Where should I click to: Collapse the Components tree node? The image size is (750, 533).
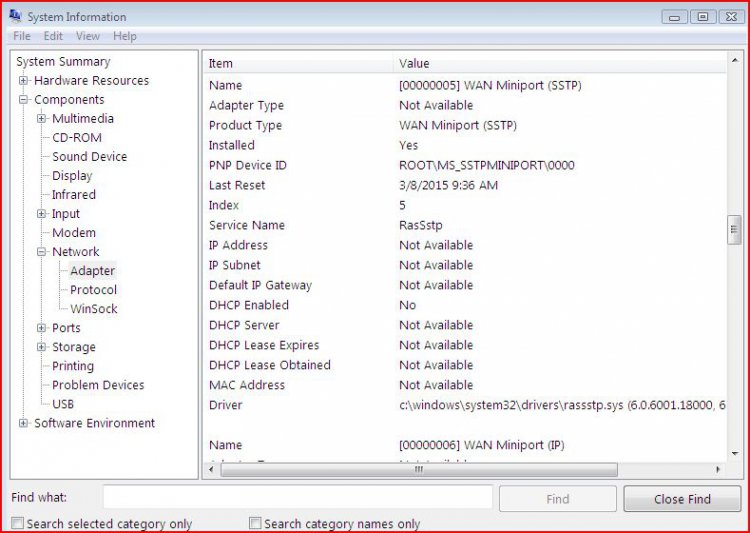click(24, 100)
